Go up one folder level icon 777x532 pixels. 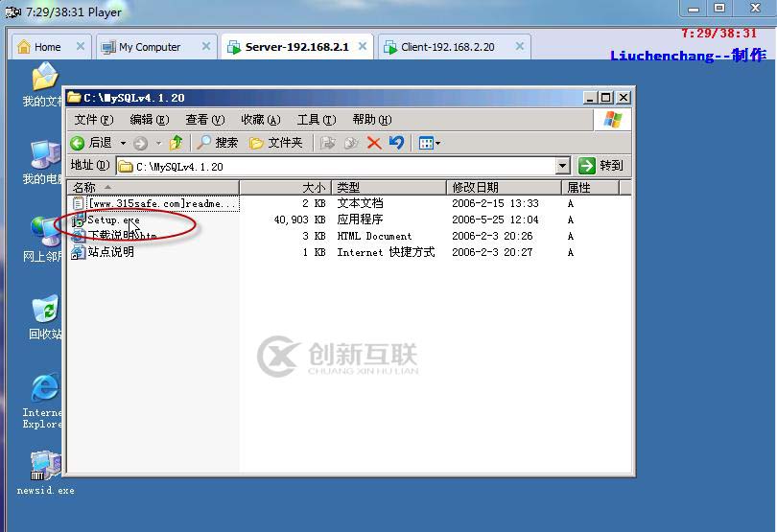176,143
